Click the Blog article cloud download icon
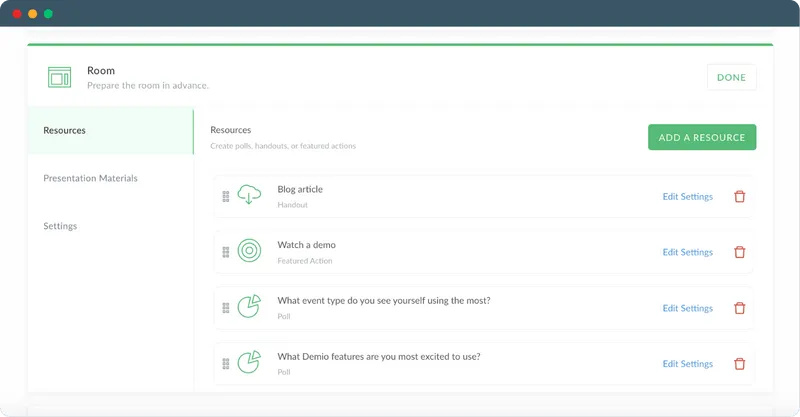This screenshot has height=417, width=800. 249,195
